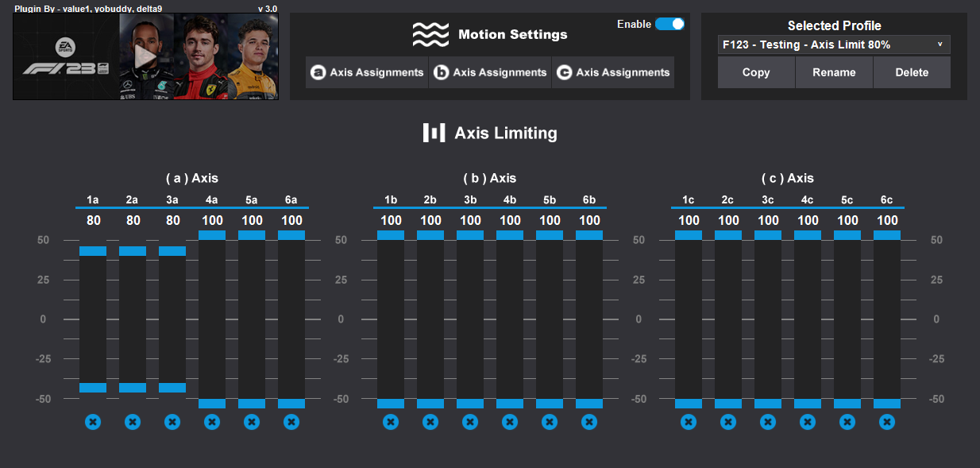
Task: Click the 80 limit value of axis 3a
Action: pyautogui.click(x=172, y=220)
